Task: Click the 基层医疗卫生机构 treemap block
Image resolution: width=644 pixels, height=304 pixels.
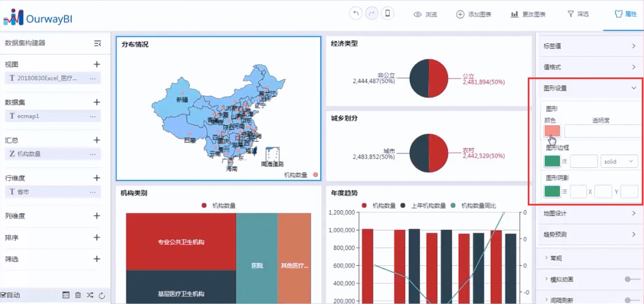Action: pyautogui.click(x=181, y=287)
